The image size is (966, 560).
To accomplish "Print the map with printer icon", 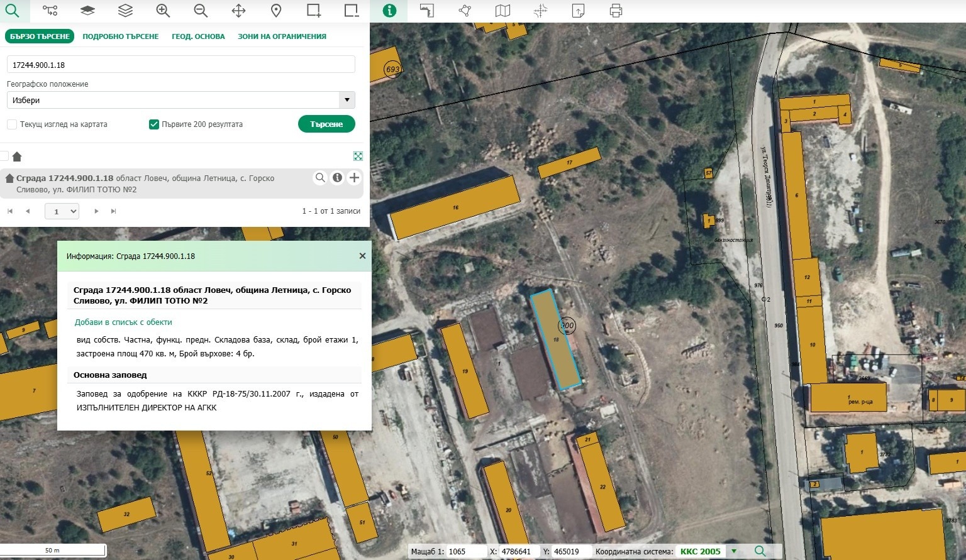I will 616,11.
